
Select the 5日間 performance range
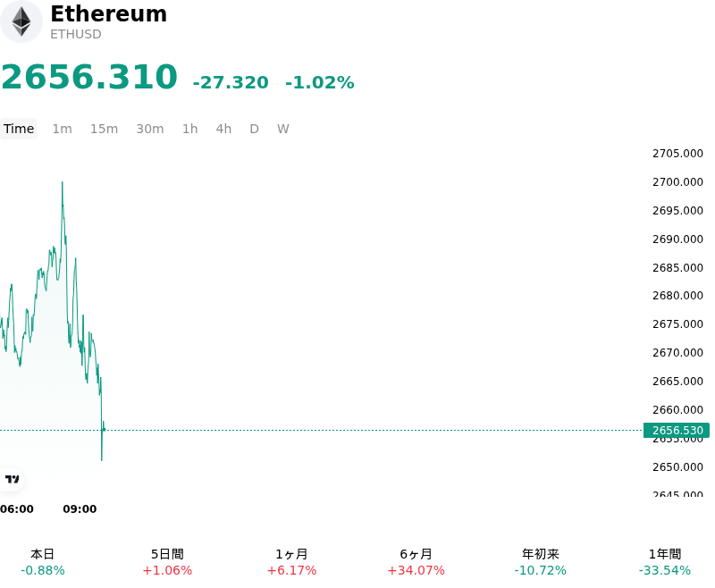tap(167, 562)
